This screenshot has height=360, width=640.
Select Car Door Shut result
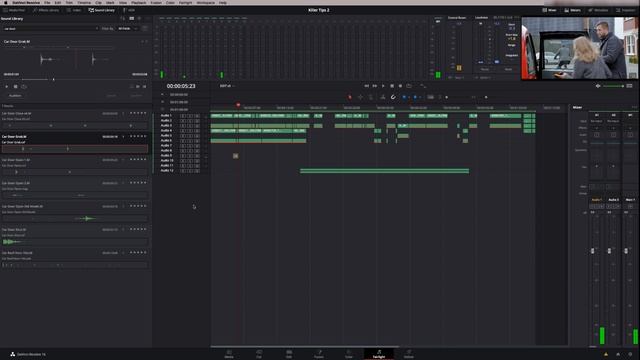[75, 236]
